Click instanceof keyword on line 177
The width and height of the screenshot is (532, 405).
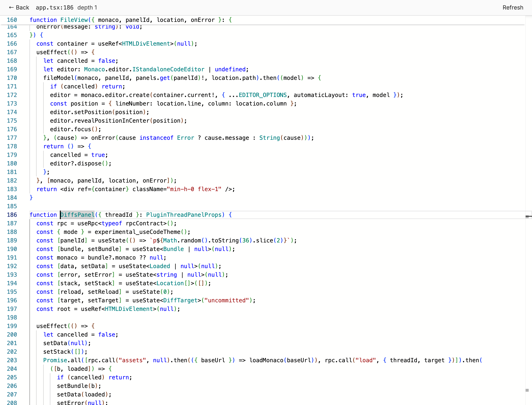156,138
